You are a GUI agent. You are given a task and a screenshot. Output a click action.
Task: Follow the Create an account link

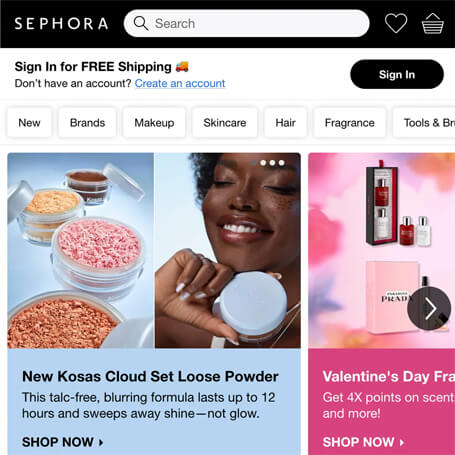pos(180,83)
